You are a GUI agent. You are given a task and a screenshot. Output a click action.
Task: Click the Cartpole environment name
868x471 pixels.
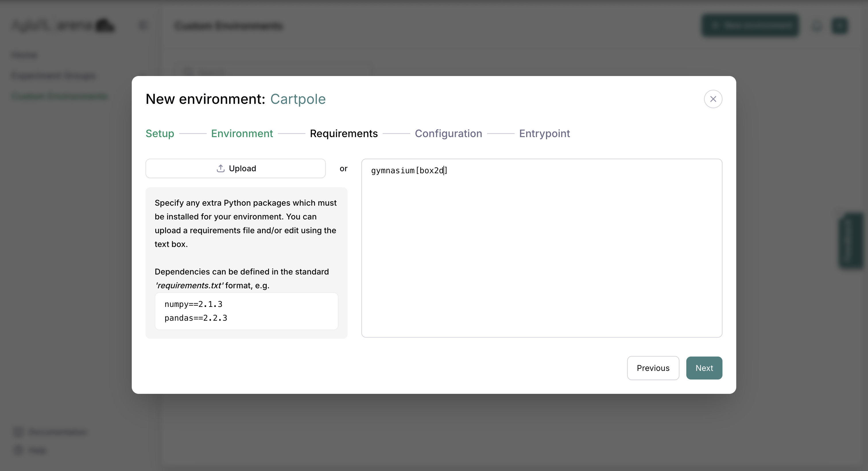298,99
